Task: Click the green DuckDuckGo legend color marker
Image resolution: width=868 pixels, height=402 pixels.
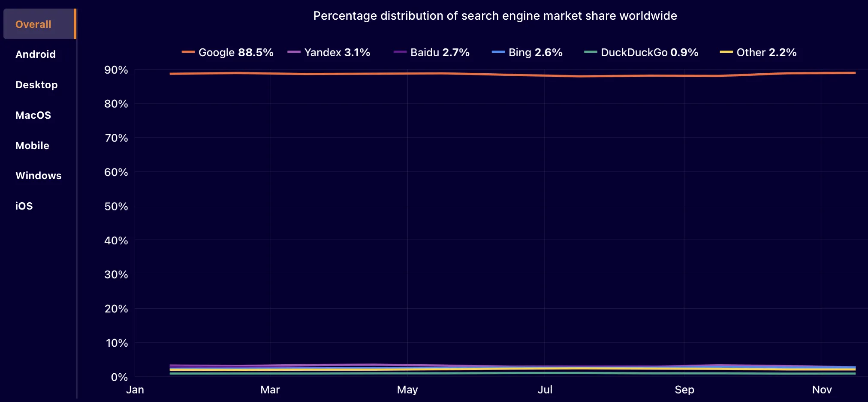Action: click(591, 52)
